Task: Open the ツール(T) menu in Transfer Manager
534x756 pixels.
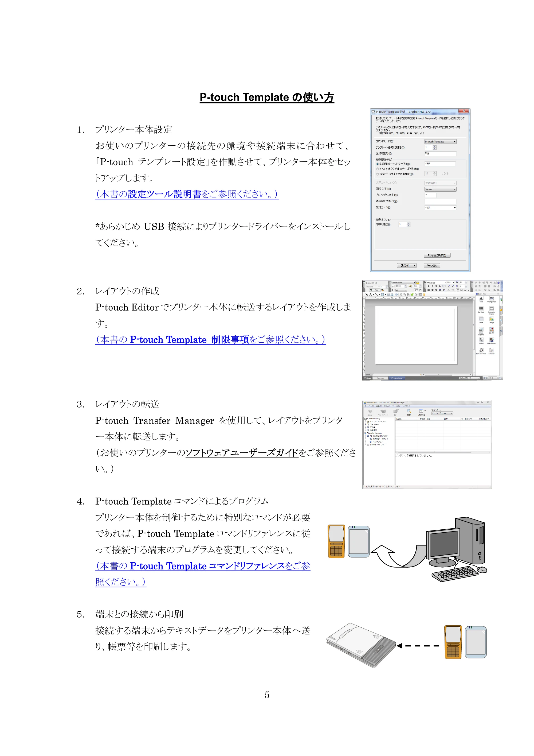Action: click(x=396, y=406)
